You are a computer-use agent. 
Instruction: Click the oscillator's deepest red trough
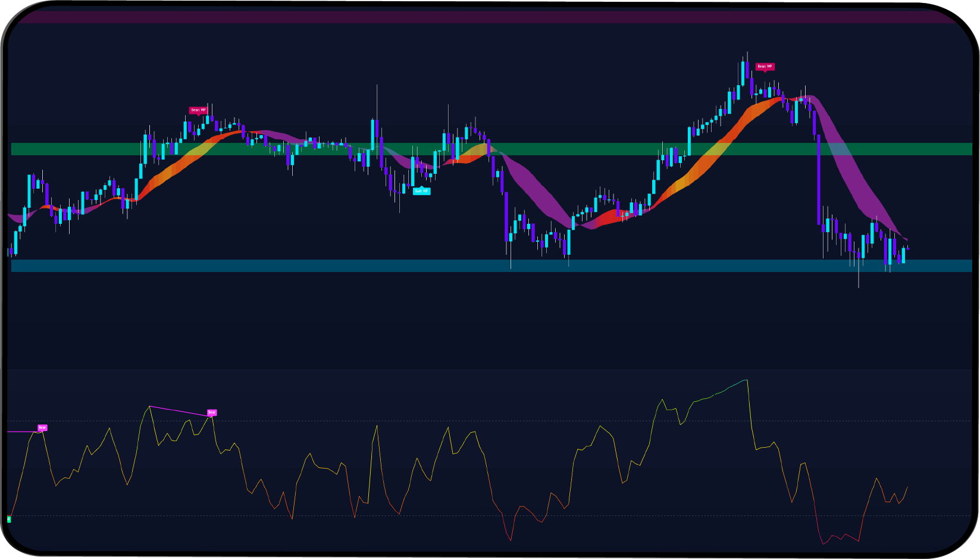pyautogui.click(x=824, y=544)
